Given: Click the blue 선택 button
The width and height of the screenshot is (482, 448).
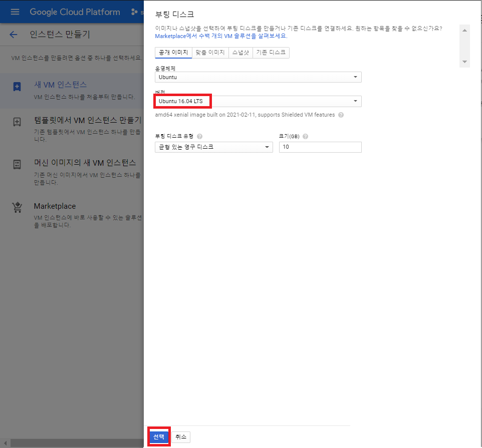Looking at the screenshot, I should 159,436.
